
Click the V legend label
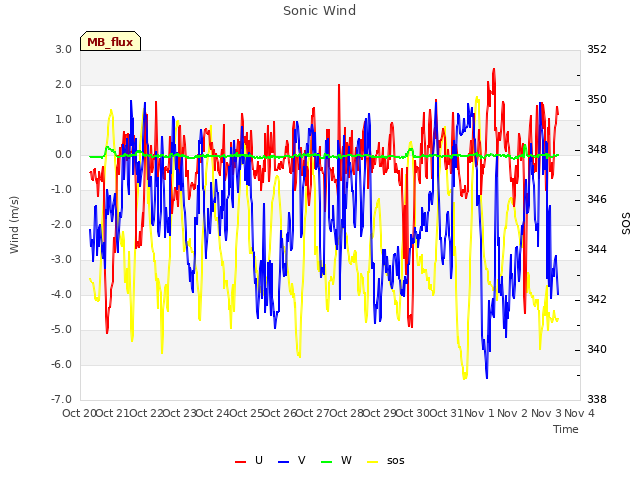tap(302, 460)
